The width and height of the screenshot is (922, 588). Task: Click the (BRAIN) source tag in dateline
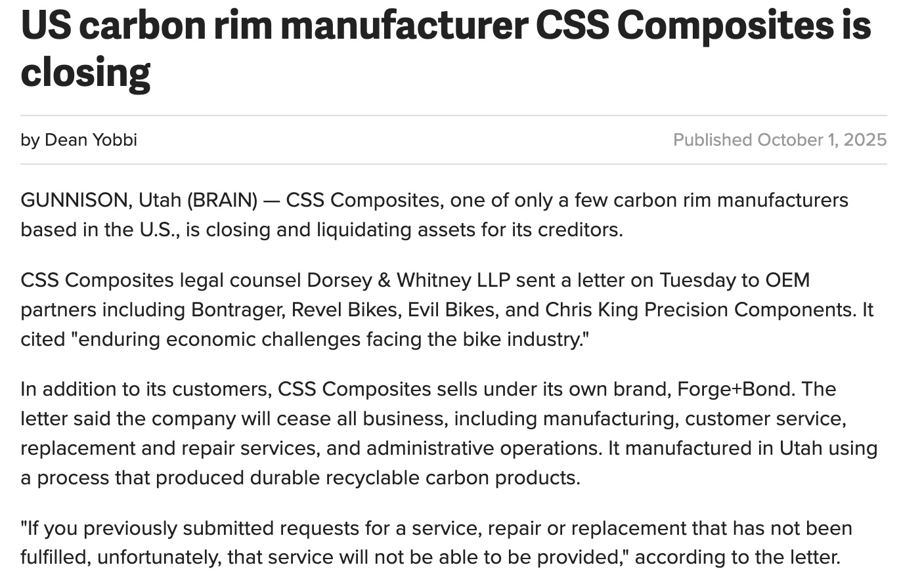coord(222,200)
